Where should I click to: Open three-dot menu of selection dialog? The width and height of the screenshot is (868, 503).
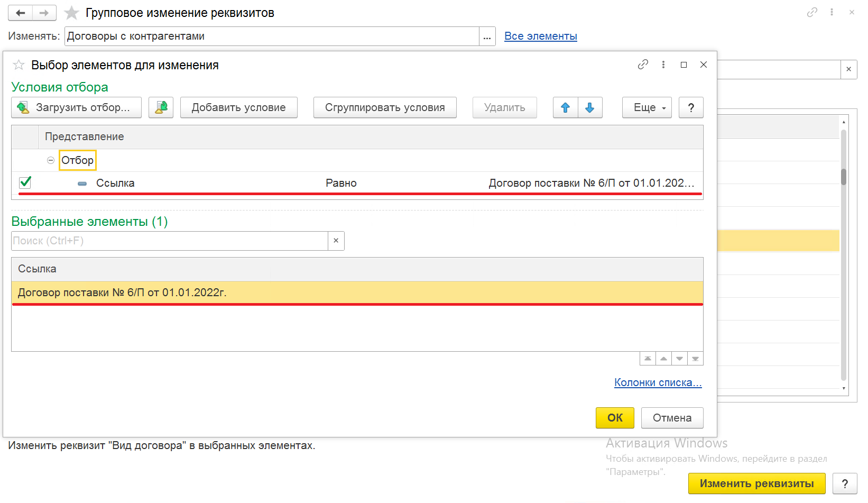(663, 65)
